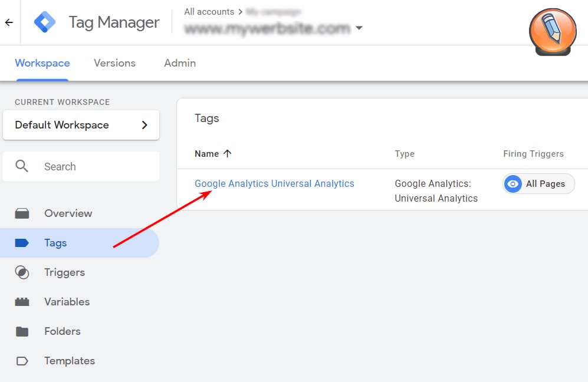
Task: Switch to the Versions tab
Action: click(x=114, y=63)
